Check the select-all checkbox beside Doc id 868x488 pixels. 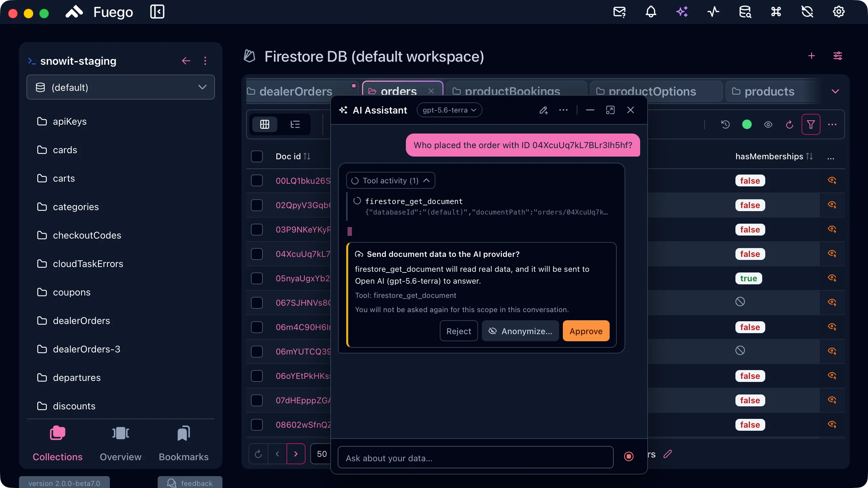click(x=257, y=156)
